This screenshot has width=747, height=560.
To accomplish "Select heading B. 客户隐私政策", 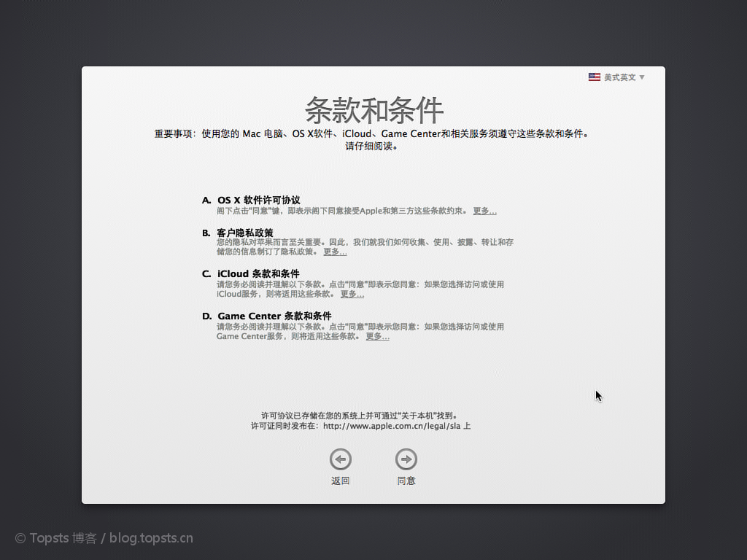I will 238,233.
